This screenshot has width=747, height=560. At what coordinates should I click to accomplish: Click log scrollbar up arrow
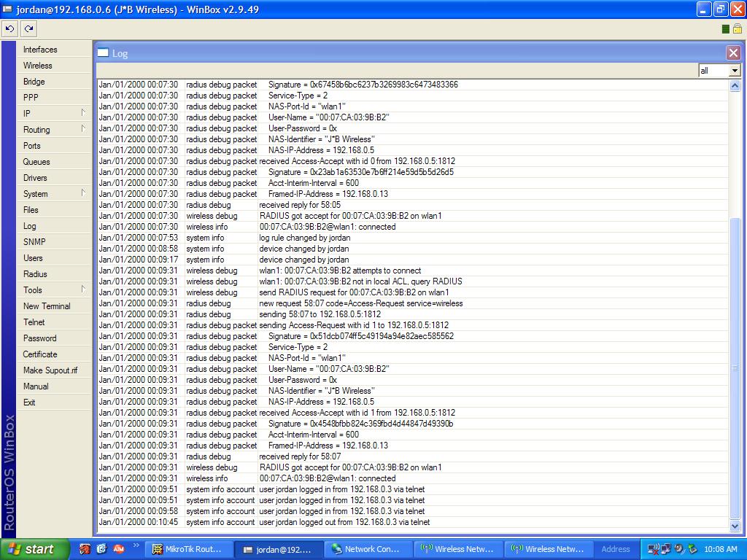pos(735,86)
